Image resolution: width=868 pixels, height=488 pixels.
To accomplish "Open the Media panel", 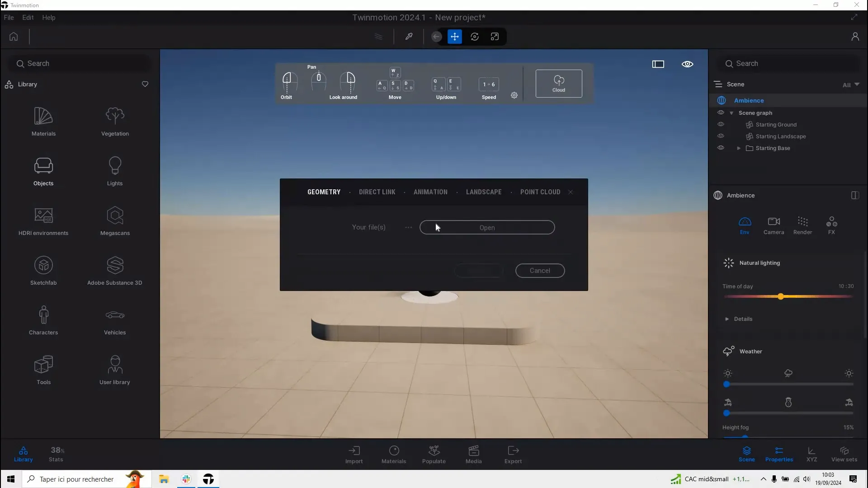I will coord(474,455).
